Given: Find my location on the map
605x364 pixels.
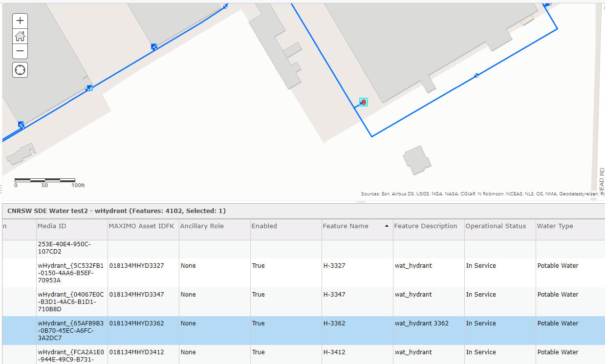Looking at the screenshot, I should (20, 70).
